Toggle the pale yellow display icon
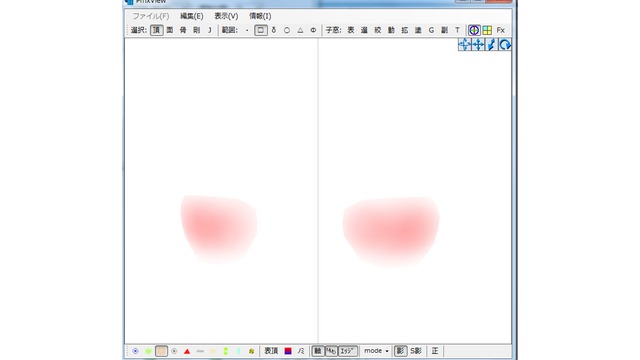The image size is (640, 360). tap(213, 351)
